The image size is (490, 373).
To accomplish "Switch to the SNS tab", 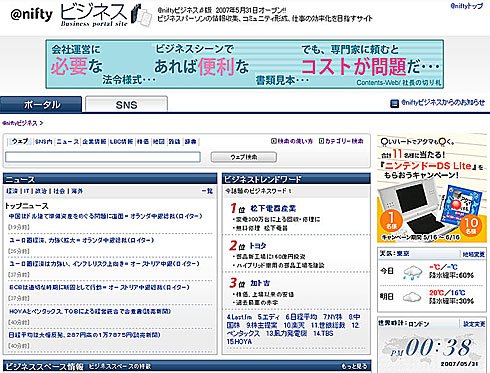I will pos(126,105).
